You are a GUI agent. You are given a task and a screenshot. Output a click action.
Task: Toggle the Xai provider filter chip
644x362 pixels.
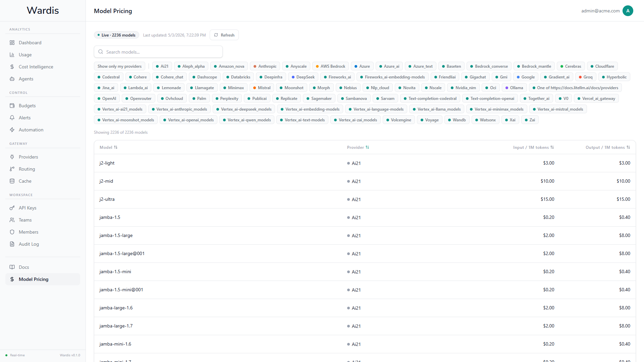(510, 120)
